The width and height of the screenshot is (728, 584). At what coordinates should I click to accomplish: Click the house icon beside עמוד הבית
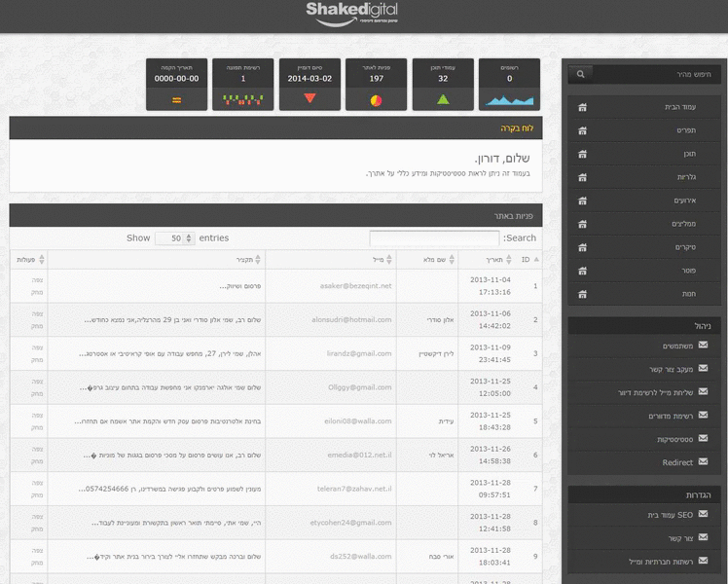582,107
